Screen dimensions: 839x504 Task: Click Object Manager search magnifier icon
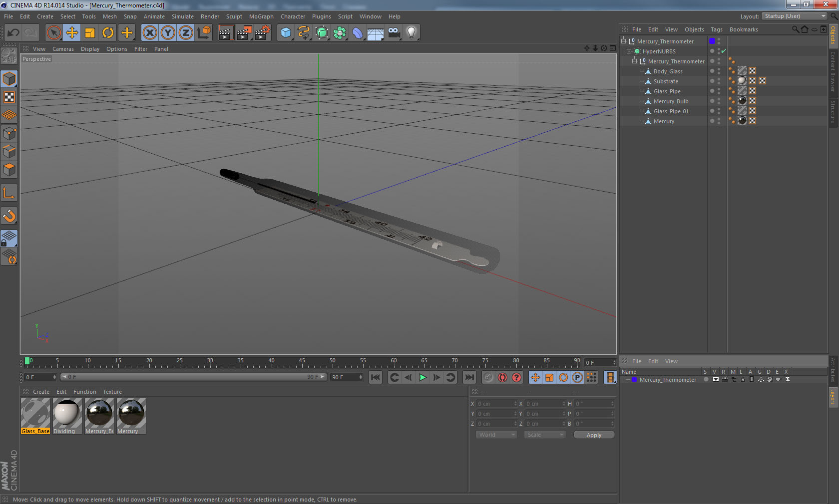(795, 29)
